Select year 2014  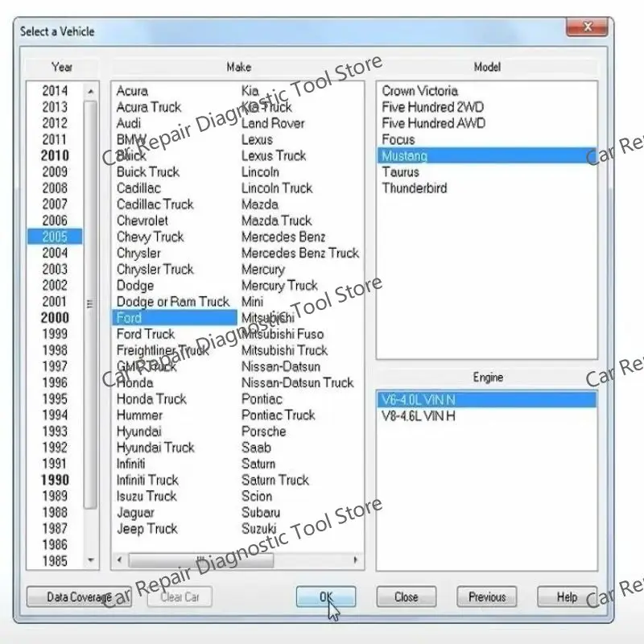[x=55, y=91]
